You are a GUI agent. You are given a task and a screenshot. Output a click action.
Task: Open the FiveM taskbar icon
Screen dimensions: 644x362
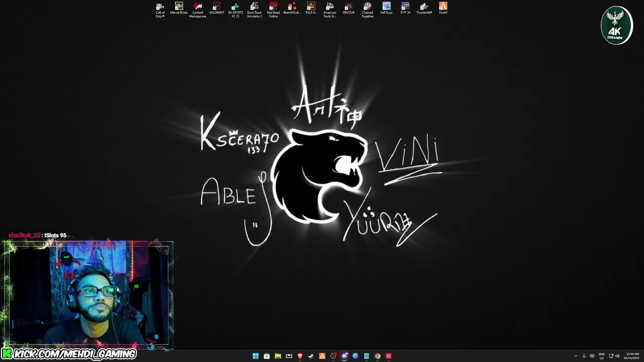(322, 356)
